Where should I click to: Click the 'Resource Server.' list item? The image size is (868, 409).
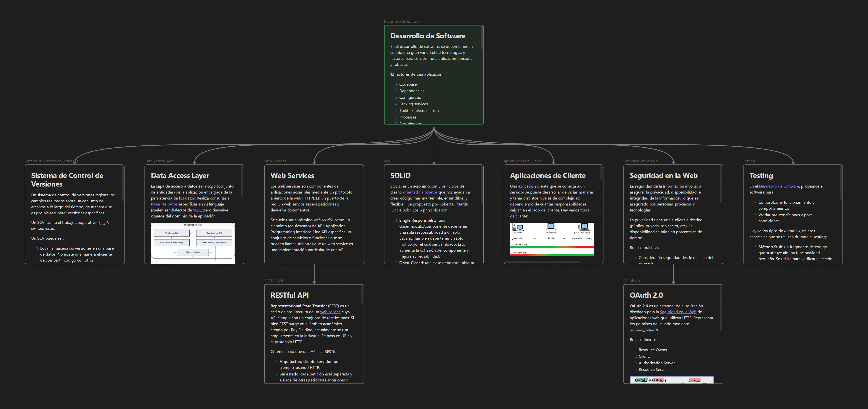[653, 369]
